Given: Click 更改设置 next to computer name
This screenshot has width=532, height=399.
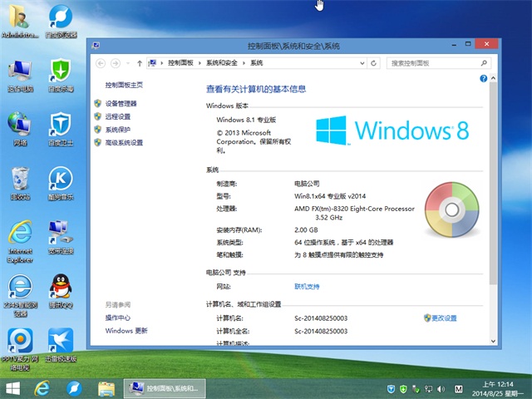Looking at the screenshot, I should tap(445, 318).
